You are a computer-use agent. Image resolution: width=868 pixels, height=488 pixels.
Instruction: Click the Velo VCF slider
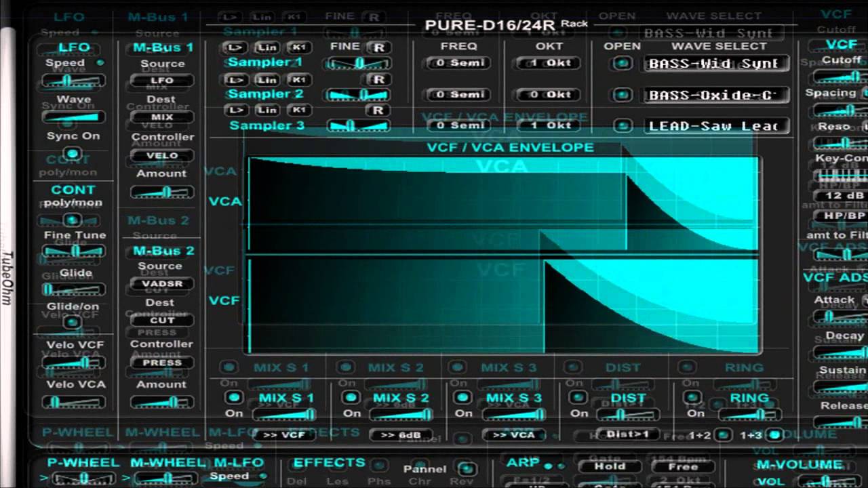point(73,363)
